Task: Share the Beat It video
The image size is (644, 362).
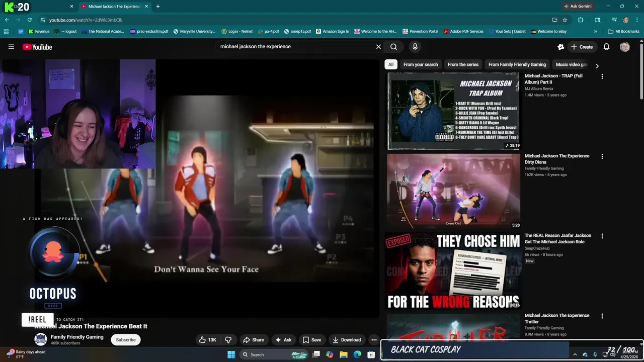Action: click(x=253, y=340)
